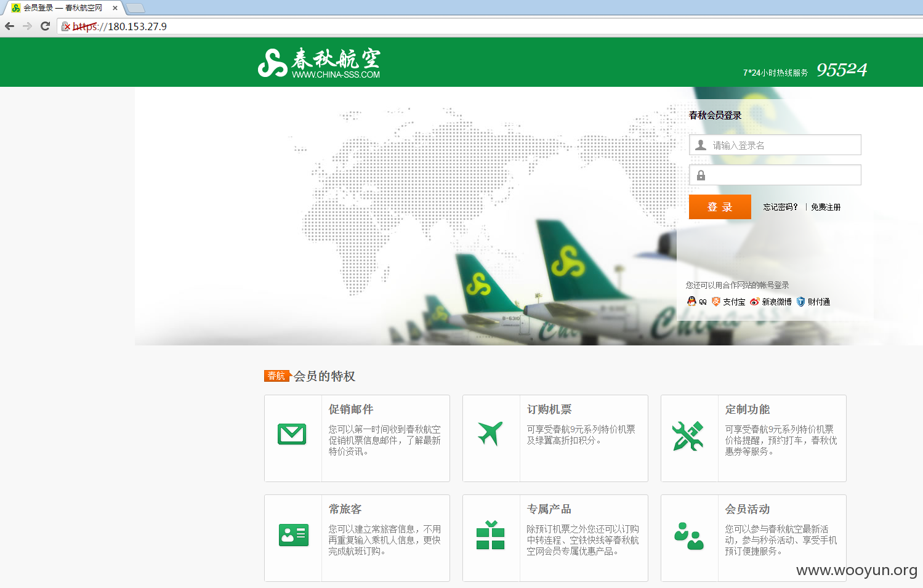The width and height of the screenshot is (923, 588).
Task: Click the 专属产品 gift icon
Action: [x=490, y=534]
